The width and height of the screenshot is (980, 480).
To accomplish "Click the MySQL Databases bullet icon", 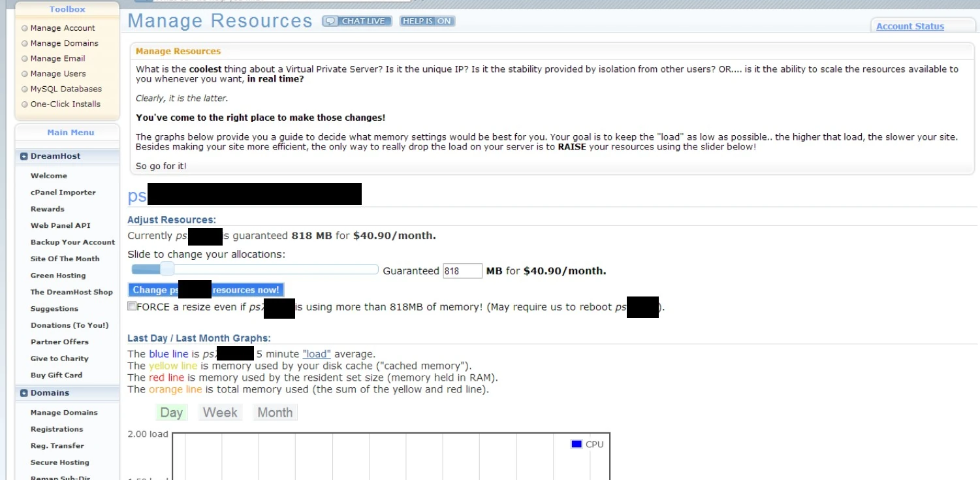I will pos(25,89).
